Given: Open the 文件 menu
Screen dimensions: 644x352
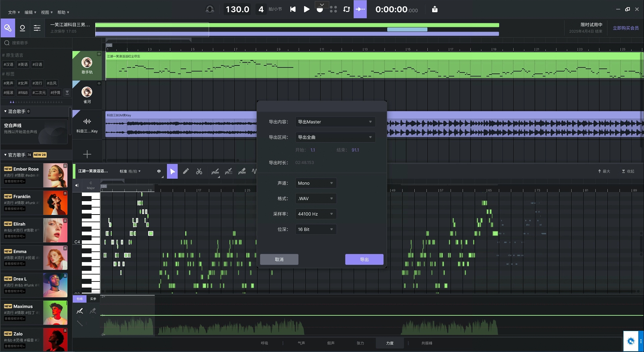Looking at the screenshot, I should point(14,12).
